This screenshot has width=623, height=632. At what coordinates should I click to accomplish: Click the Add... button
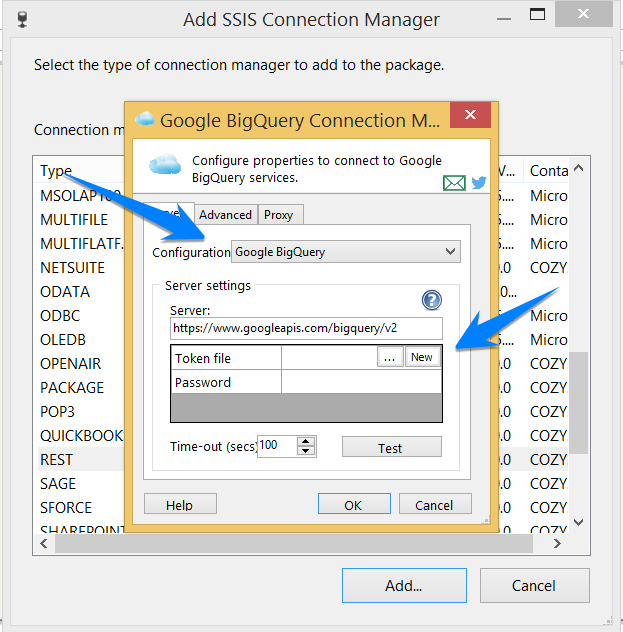[x=404, y=586]
